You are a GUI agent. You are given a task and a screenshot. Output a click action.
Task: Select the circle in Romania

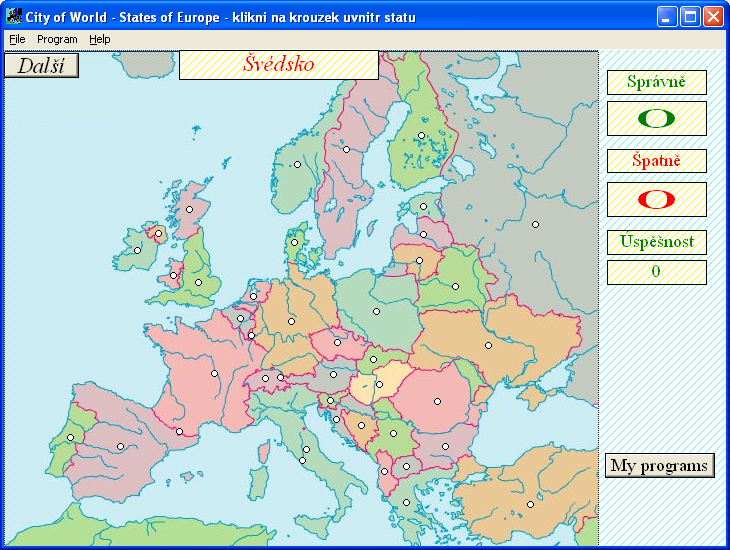[x=437, y=401]
